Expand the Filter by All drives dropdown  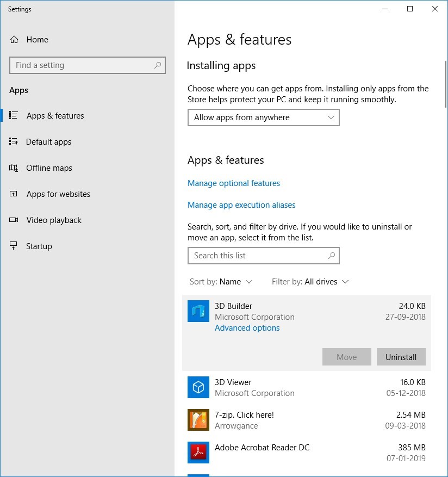(x=310, y=282)
